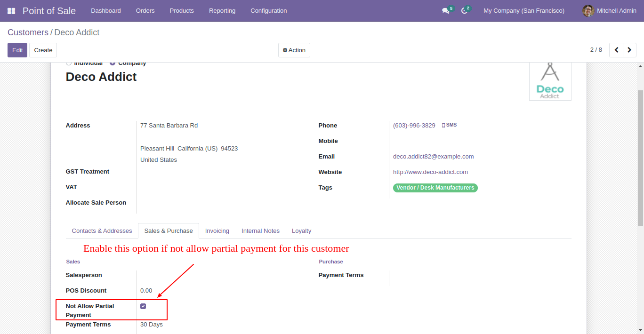644x334 pixels.
Task: Click Mitchell Admin avatar picture
Action: point(588,11)
